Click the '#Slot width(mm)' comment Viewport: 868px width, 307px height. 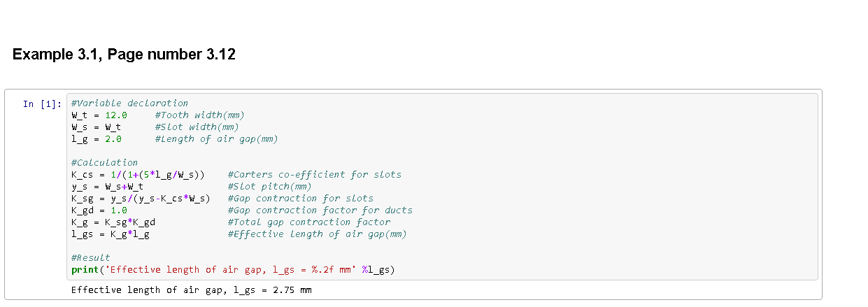[197, 127]
